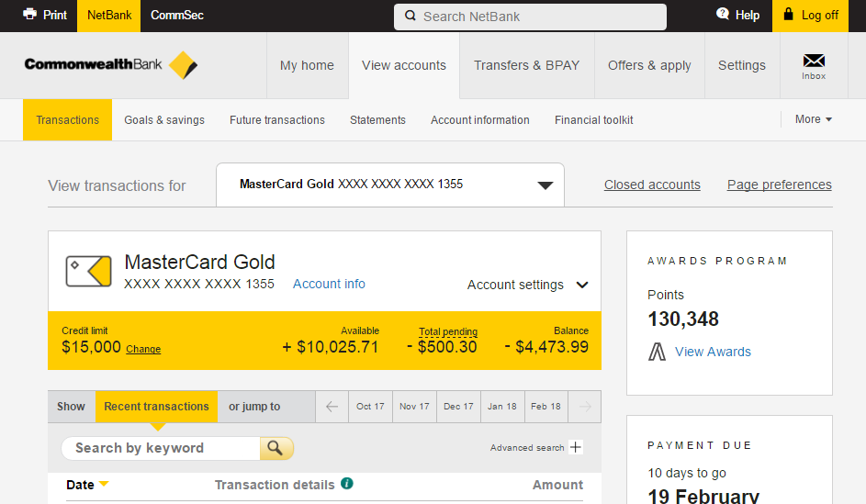This screenshot has width=866, height=504.
Task: Select Goals & savings sub-tab
Action: pyautogui.click(x=164, y=119)
